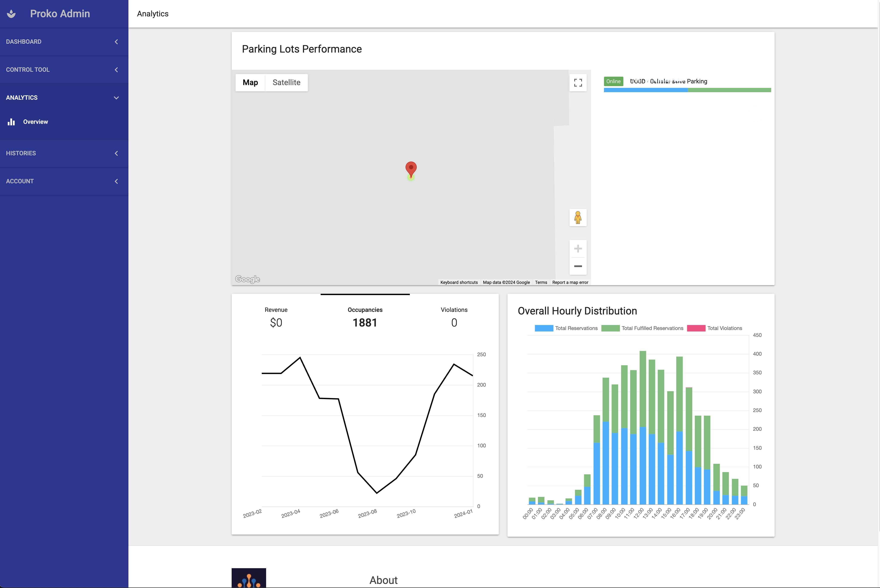880x588 pixels.
Task: Click the Overview bar chart icon
Action: tap(11, 122)
